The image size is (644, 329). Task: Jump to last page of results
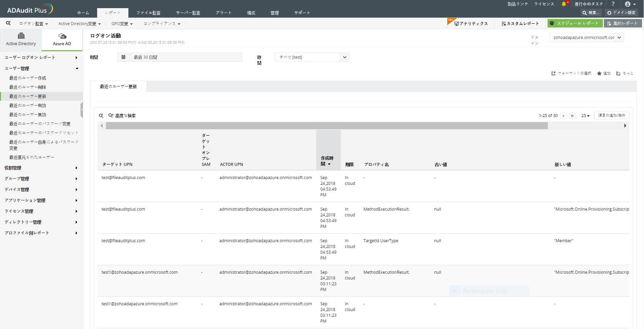[572, 116]
